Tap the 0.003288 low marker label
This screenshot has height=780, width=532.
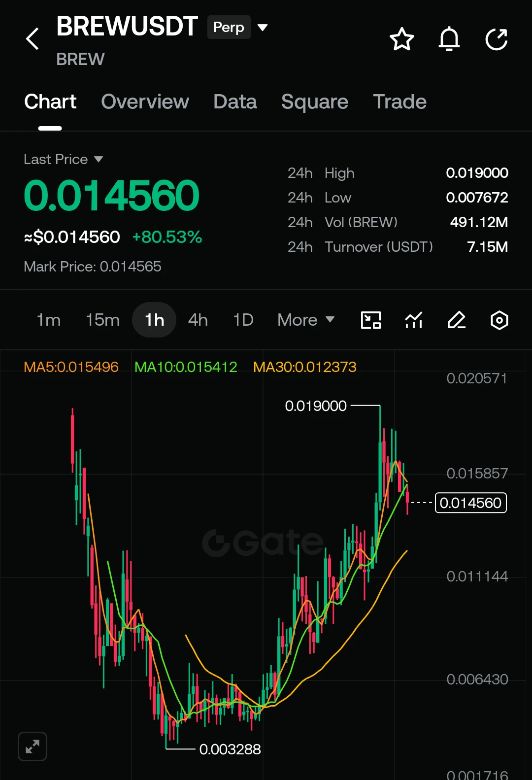pyautogui.click(x=230, y=749)
